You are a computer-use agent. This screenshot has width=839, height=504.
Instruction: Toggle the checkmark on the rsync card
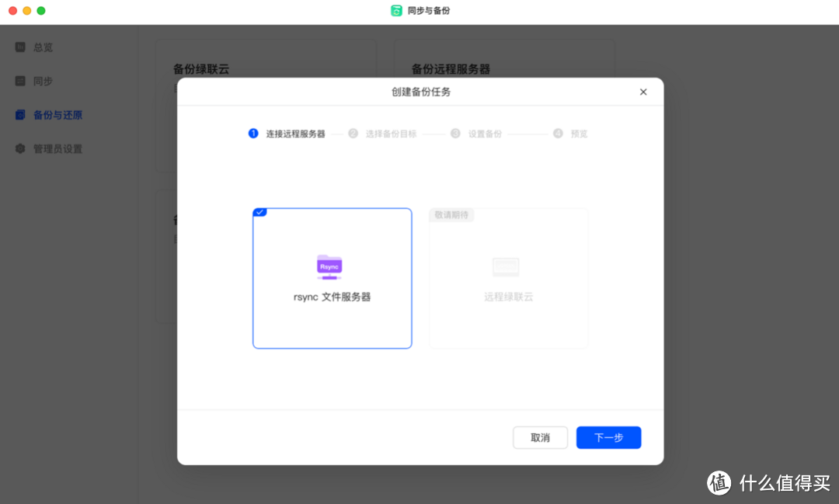259,211
